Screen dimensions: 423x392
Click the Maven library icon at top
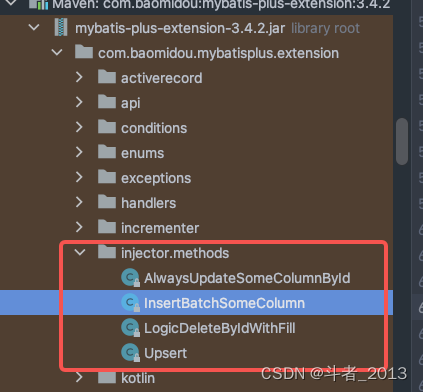[39, 4]
